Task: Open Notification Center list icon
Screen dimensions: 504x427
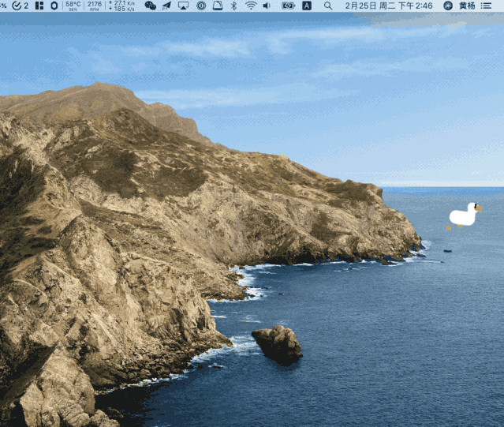Action: (486, 6)
